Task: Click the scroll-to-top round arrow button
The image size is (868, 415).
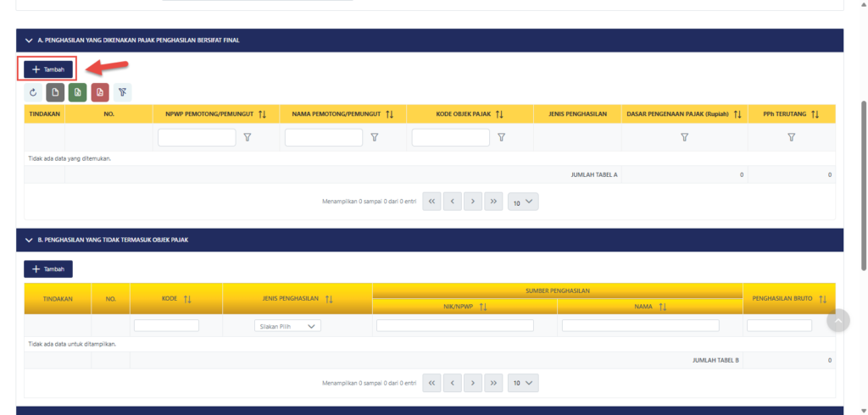Action: coord(837,320)
